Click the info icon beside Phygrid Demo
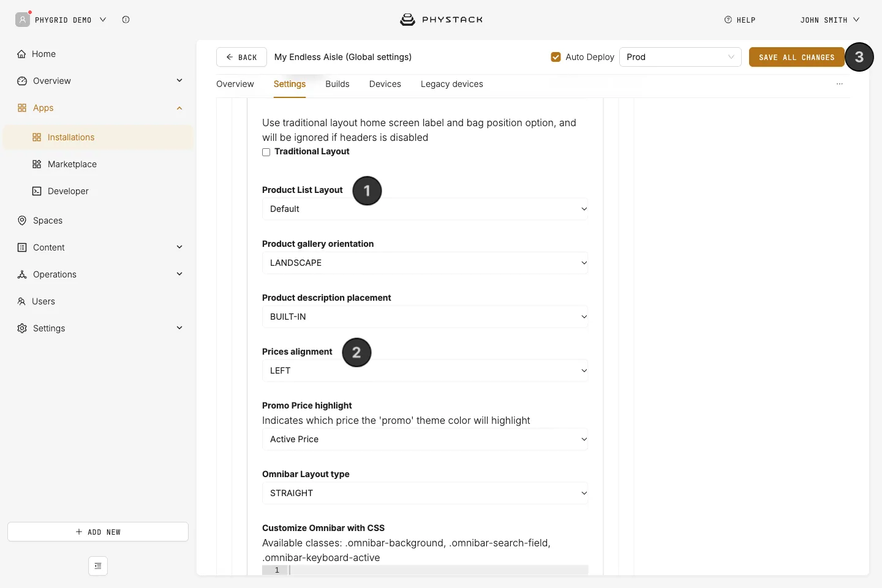Screen dimensions: 882x588 [x=126, y=20]
